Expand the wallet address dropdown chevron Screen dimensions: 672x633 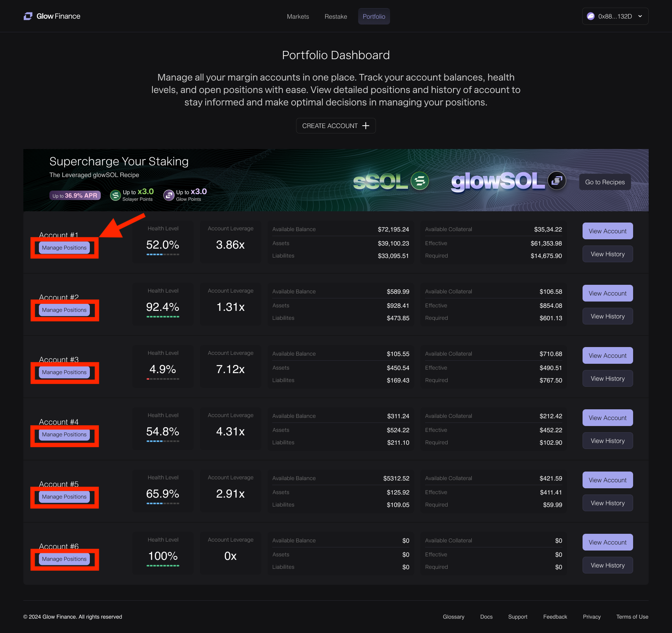[x=640, y=16]
